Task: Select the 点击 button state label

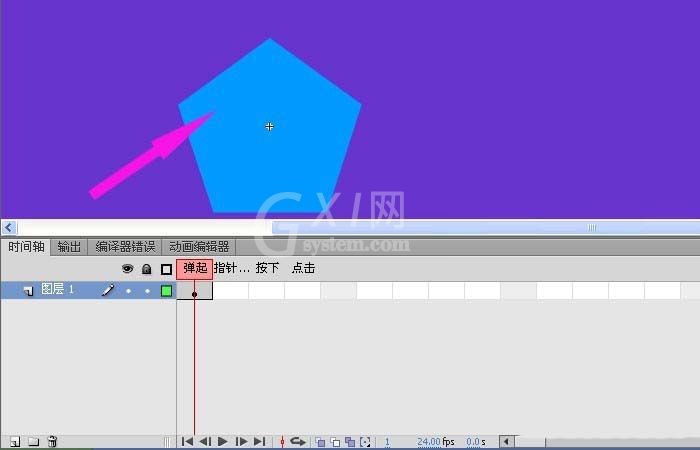Action: pyautogui.click(x=303, y=268)
